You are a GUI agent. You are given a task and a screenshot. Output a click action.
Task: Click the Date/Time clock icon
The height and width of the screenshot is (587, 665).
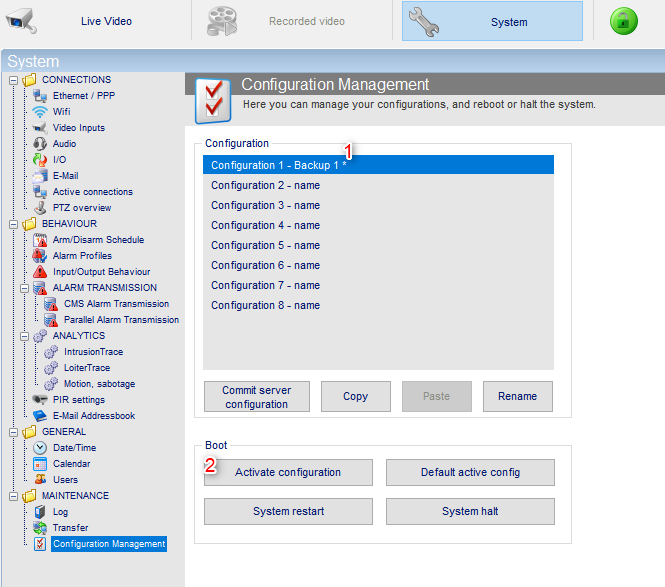point(40,448)
